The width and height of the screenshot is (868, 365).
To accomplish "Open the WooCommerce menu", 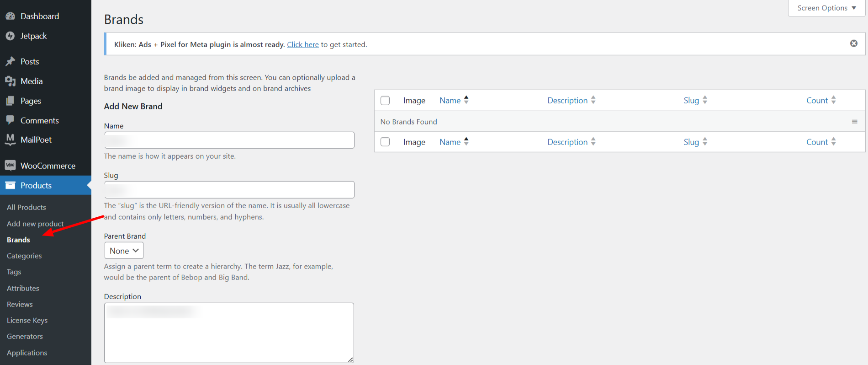I will pyautogui.click(x=48, y=166).
